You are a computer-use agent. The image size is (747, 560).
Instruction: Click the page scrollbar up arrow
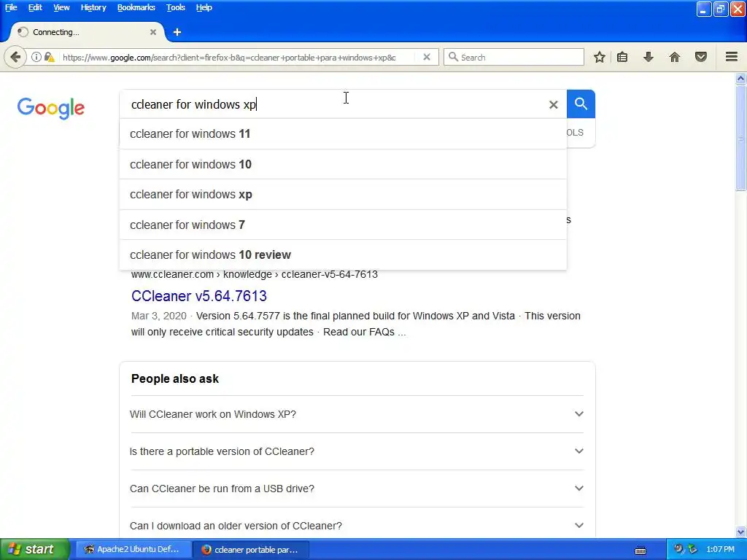(x=741, y=78)
